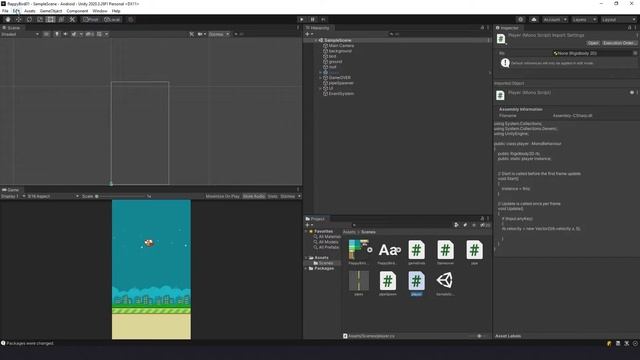Screen dimensions: 640x360
Task: Toggle Mute Audio in Game view
Action: point(254,196)
